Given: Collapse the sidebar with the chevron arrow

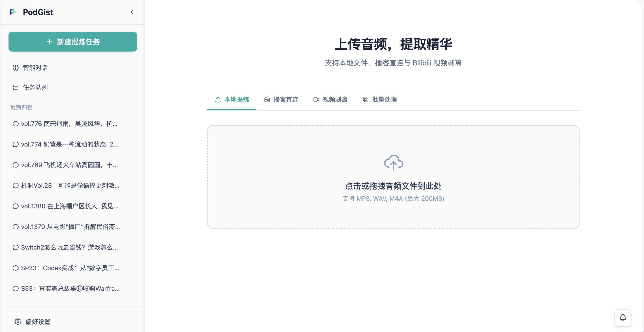Looking at the screenshot, I should (x=132, y=12).
